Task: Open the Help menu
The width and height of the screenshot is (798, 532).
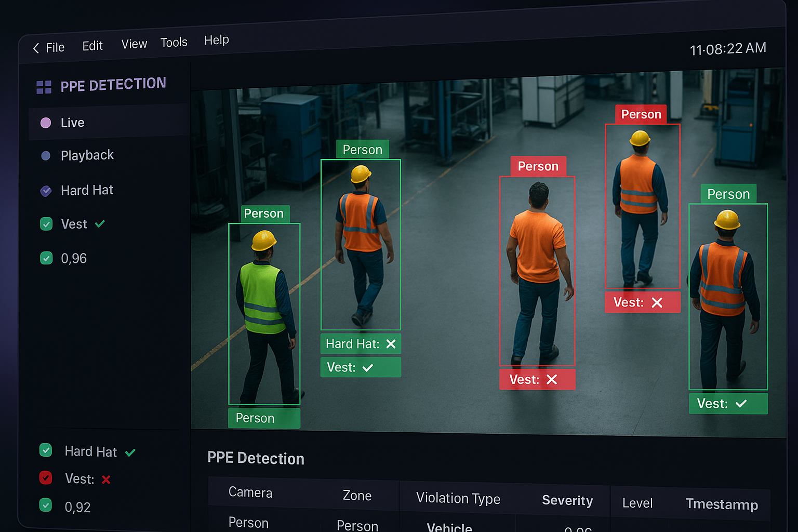Action: click(x=216, y=40)
